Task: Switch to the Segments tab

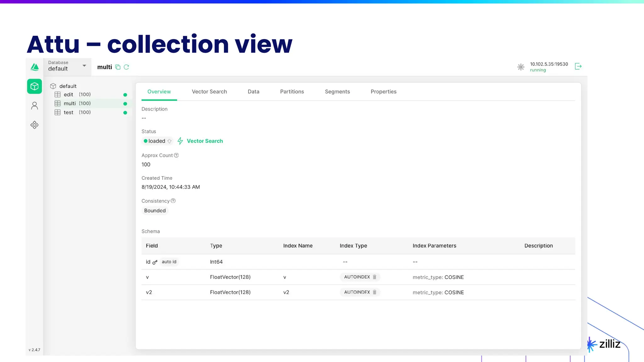Action: (x=337, y=92)
